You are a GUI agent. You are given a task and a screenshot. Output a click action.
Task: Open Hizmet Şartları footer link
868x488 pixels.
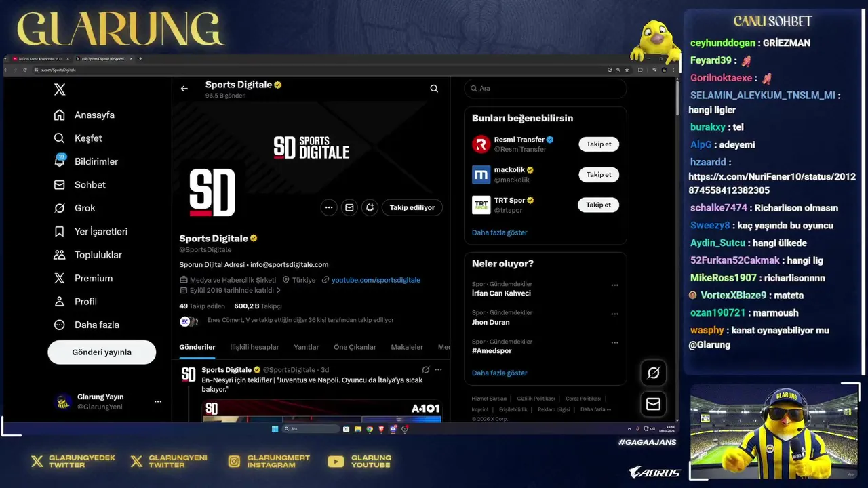click(x=489, y=399)
